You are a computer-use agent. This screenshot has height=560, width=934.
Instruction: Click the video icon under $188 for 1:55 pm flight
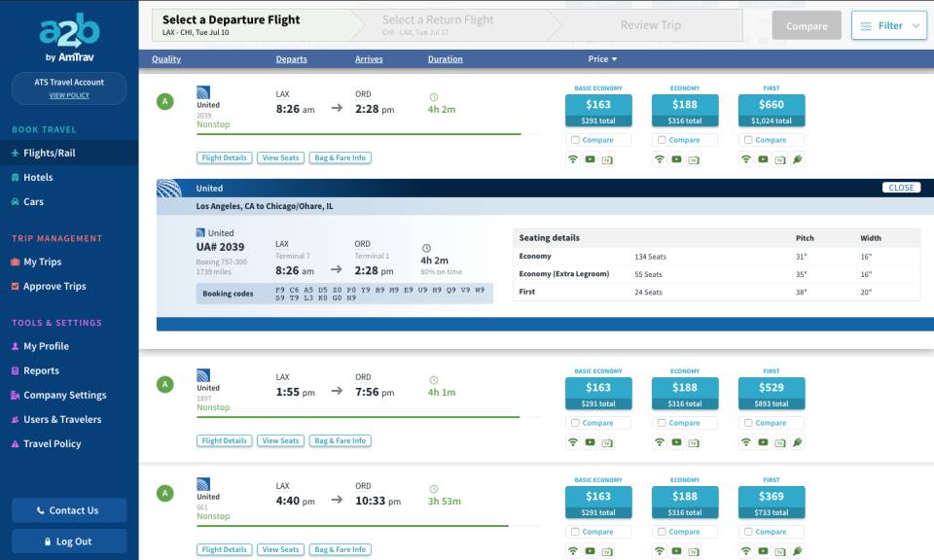677,442
